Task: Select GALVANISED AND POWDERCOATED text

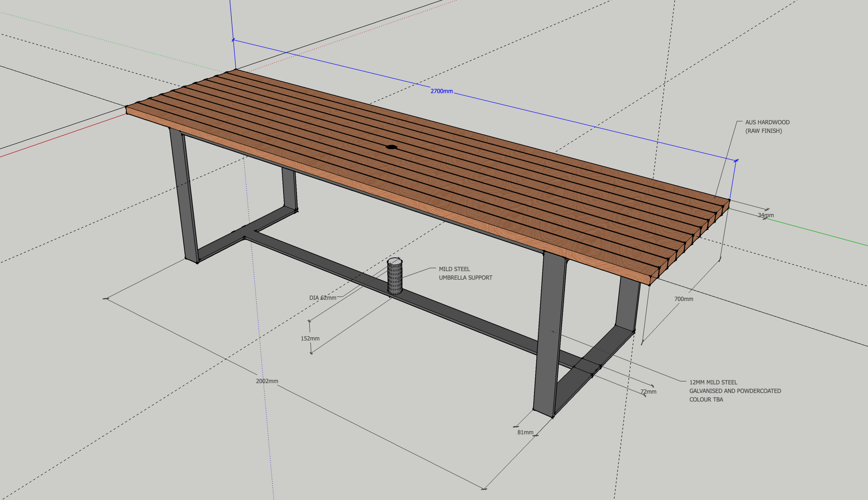Action: [735, 391]
